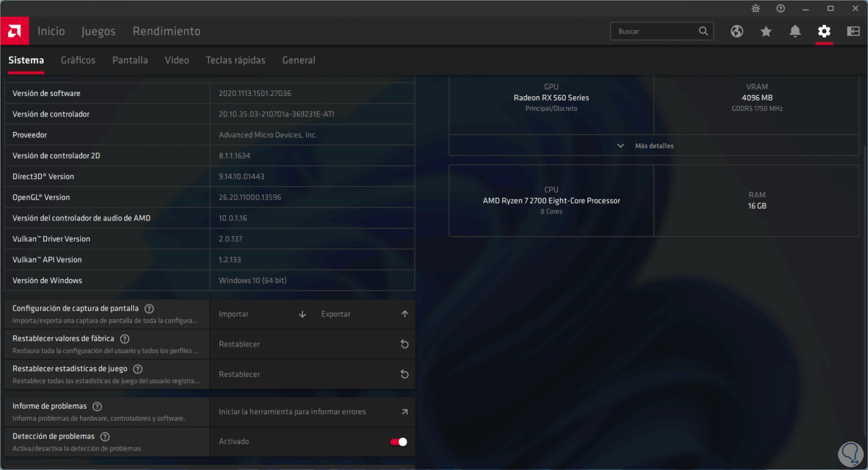Show help for Detección de problemas
This screenshot has width=868, height=470.
click(x=105, y=436)
